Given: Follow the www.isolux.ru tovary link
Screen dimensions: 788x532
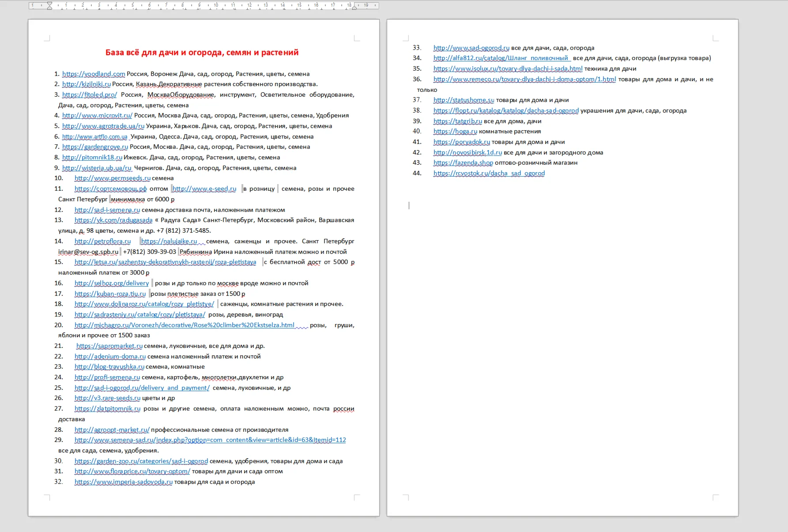Looking at the screenshot, I should point(508,68).
